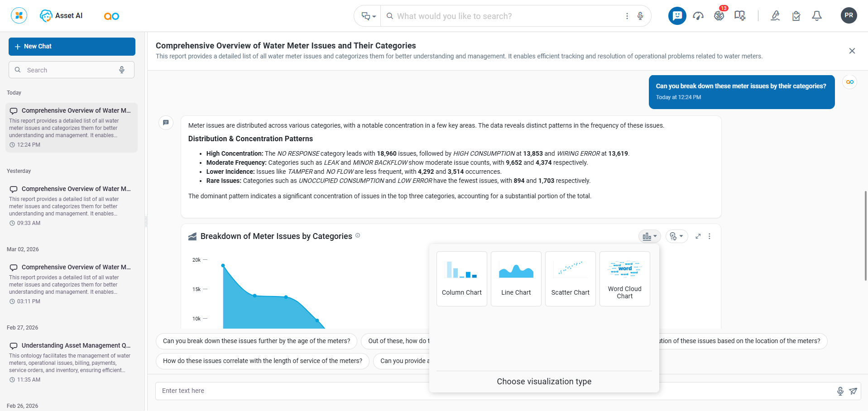Viewport: 868px width, 411px height.
Task: Select the Scatter Chart option
Action: 570,279
